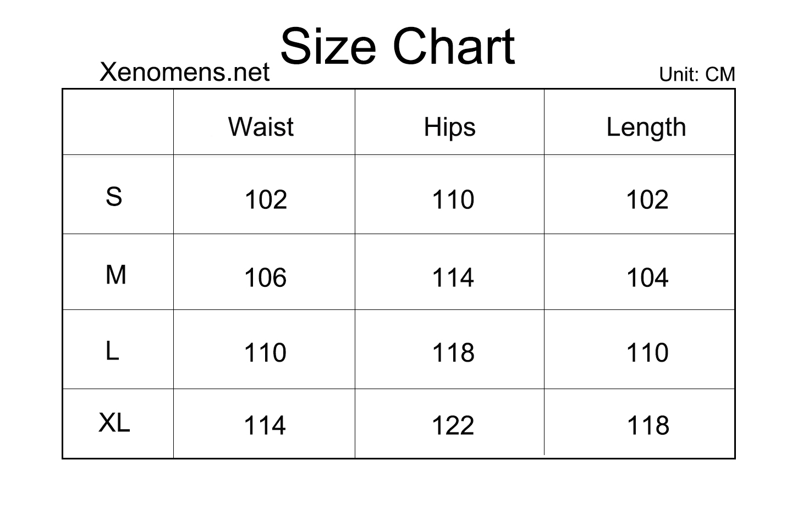Click the XL size row label
The width and height of the screenshot is (792, 532).
[x=114, y=423]
